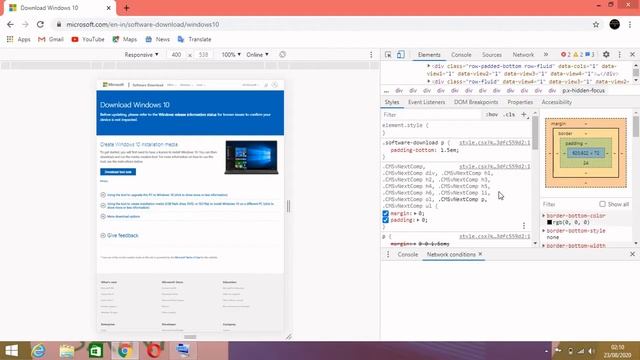Switch to the Elements tab

pyautogui.click(x=429, y=55)
